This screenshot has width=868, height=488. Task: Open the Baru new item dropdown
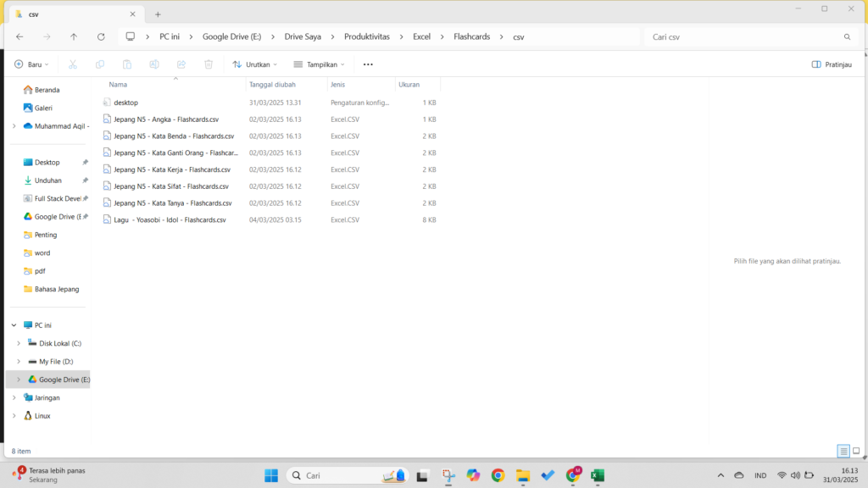click(x=31, y=64)
